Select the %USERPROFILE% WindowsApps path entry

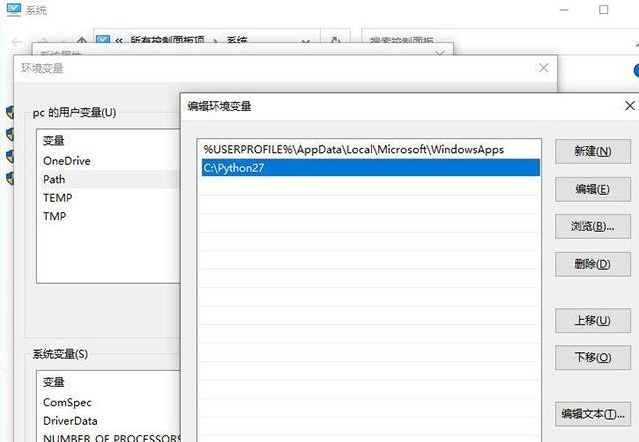[353, 149]
